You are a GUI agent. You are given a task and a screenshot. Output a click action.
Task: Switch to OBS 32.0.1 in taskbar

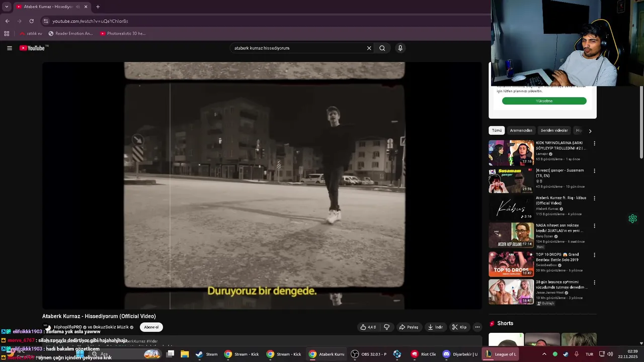pyautogui.click(x=369, y=354)
